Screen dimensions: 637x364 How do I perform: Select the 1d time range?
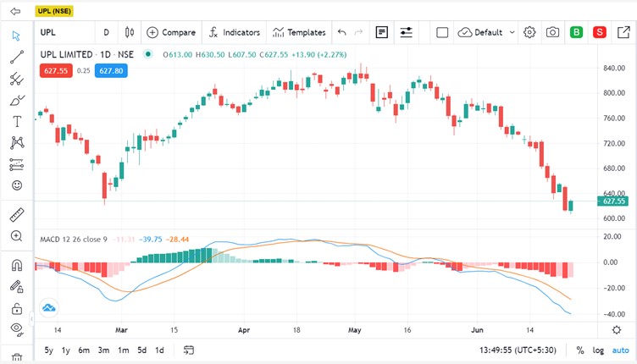tap(159, 350)
